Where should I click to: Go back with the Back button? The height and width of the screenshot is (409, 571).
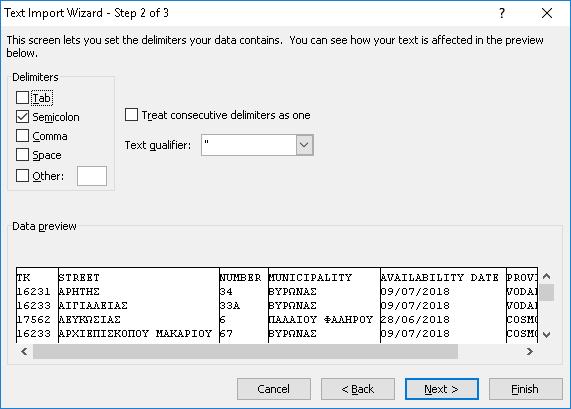pos(358,389)
